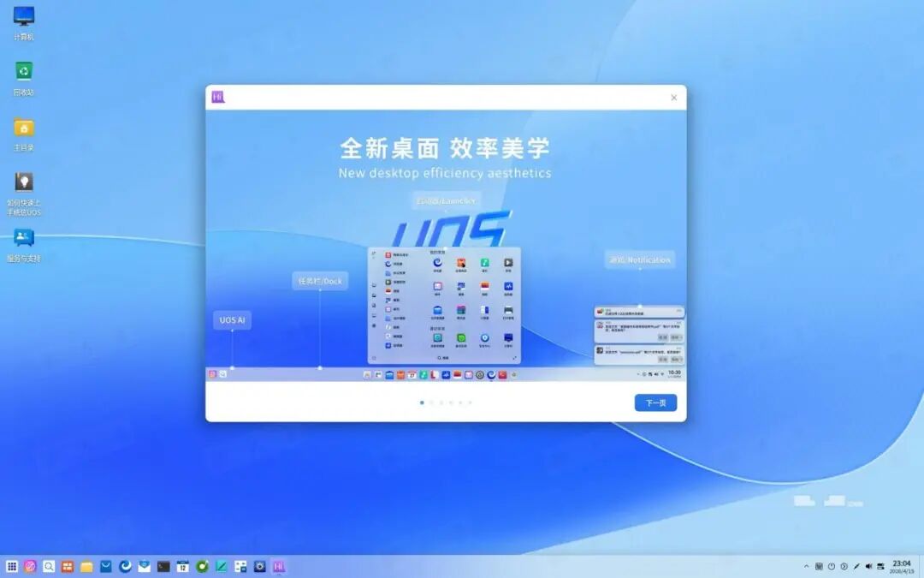Close the welcome dialog window

[x=673, y=98]
